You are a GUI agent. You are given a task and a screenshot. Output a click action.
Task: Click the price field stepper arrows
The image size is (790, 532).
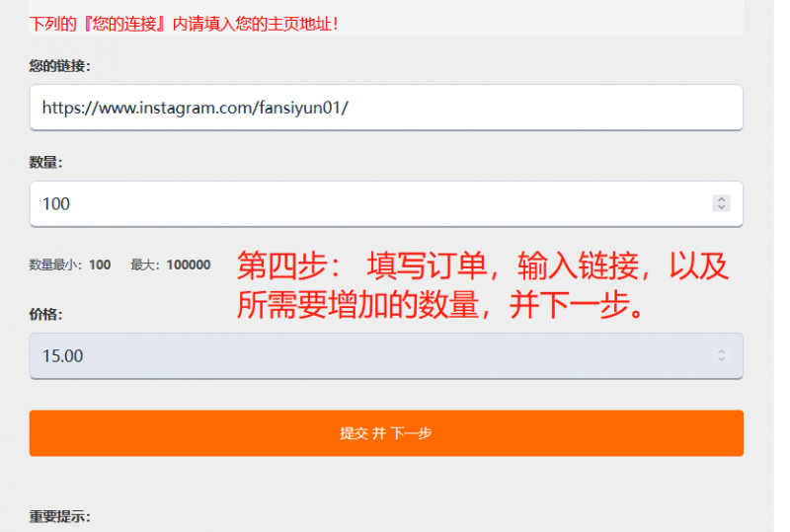coord(721,355)
